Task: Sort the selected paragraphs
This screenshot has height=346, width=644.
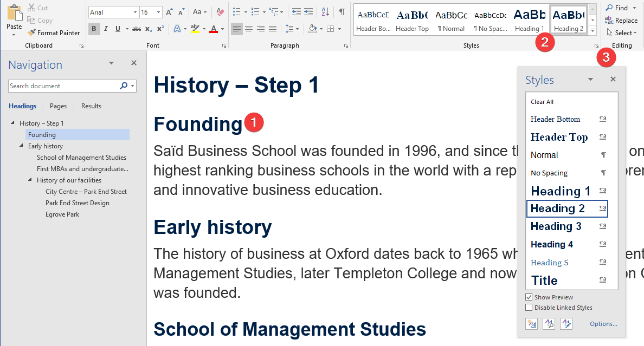Action: (x=325, y=12)
